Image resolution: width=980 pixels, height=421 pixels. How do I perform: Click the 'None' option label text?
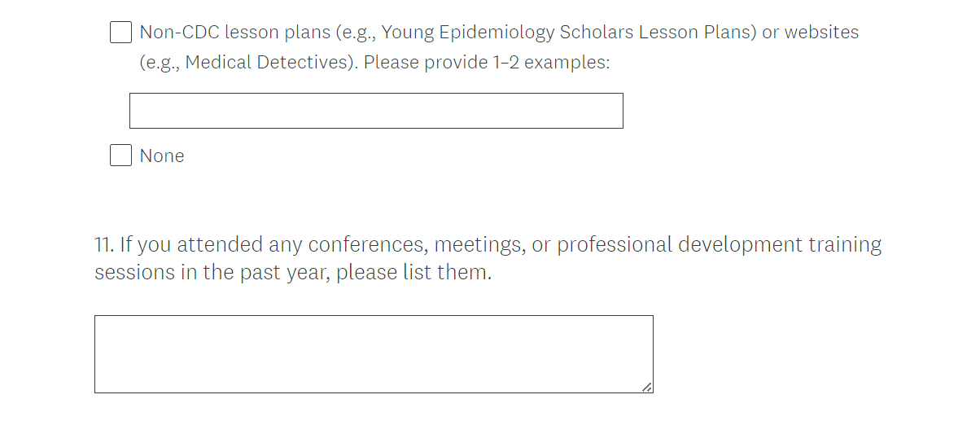(162, 156)
